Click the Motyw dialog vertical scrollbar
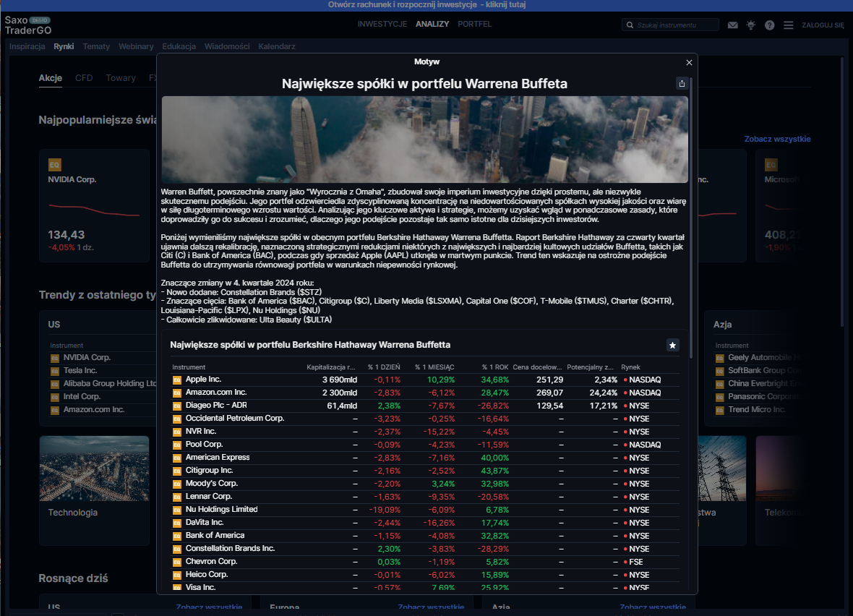Image resolution: width=853 pixels, height=616 pixels. [x=692, y=217]
